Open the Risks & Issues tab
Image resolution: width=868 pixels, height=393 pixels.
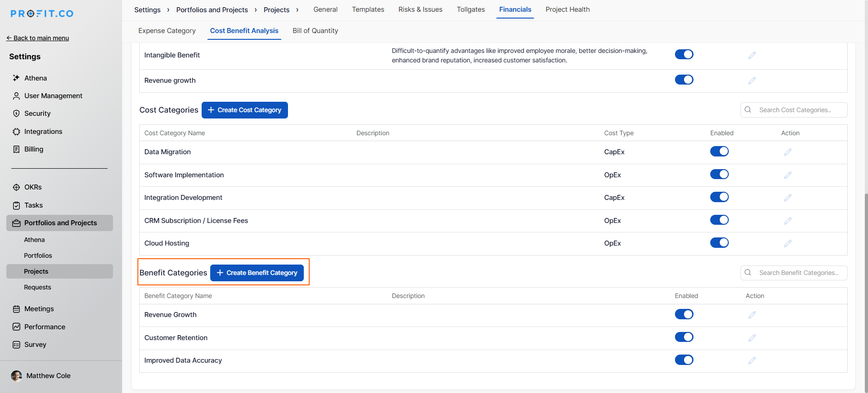420,9
